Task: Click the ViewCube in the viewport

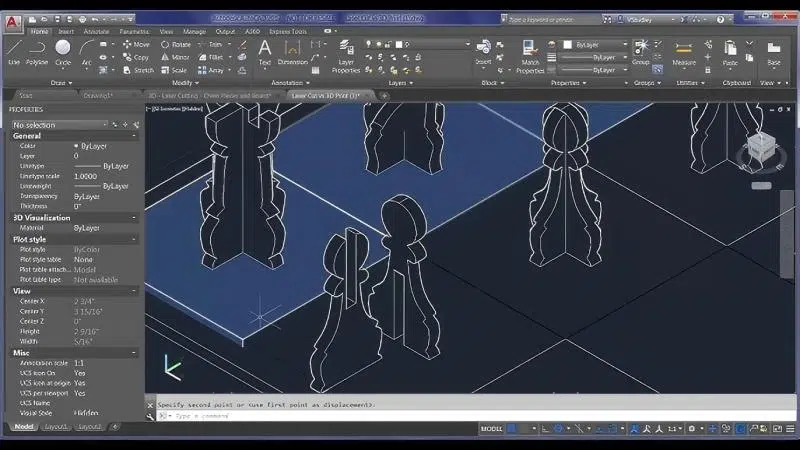Action: point(760,148)
